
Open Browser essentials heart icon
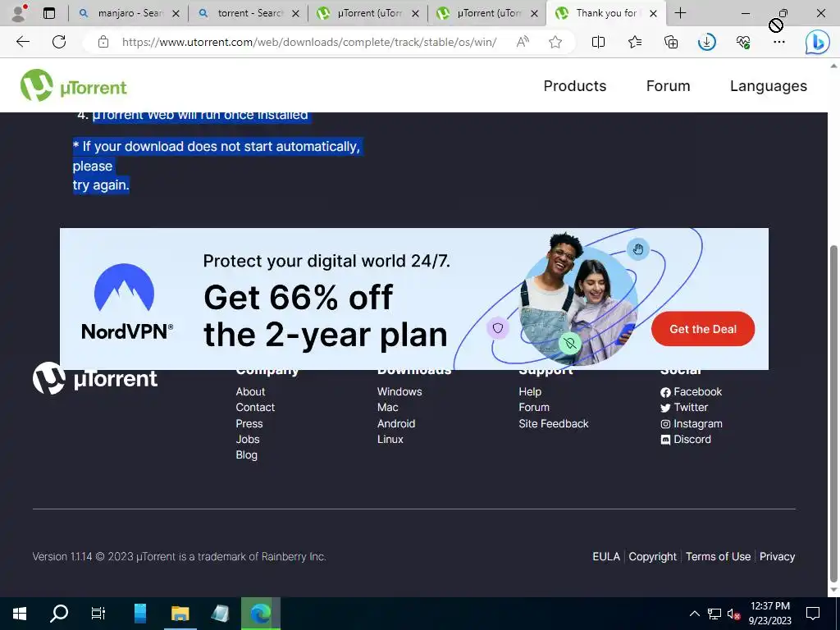(x=743, y=42)
